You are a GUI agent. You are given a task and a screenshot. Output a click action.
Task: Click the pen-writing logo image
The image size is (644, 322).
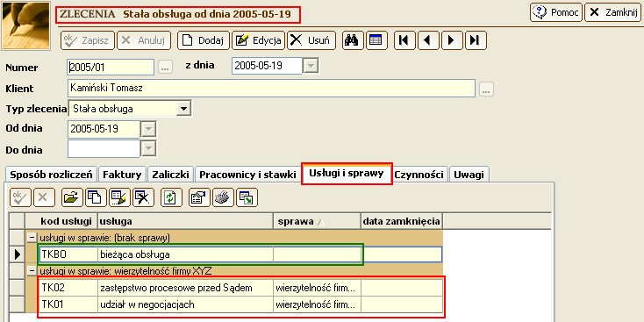[x=26, y=26]
